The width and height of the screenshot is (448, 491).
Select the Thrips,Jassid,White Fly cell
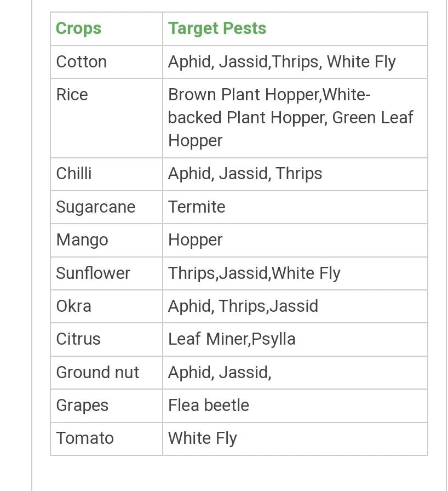tap(254, 273)
